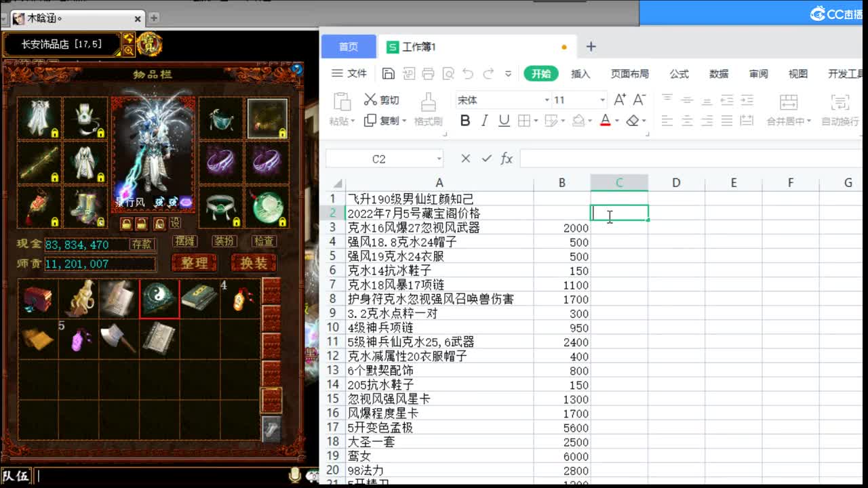Cancel formula entry with X icon
The image size is (868, 488).
465,159
